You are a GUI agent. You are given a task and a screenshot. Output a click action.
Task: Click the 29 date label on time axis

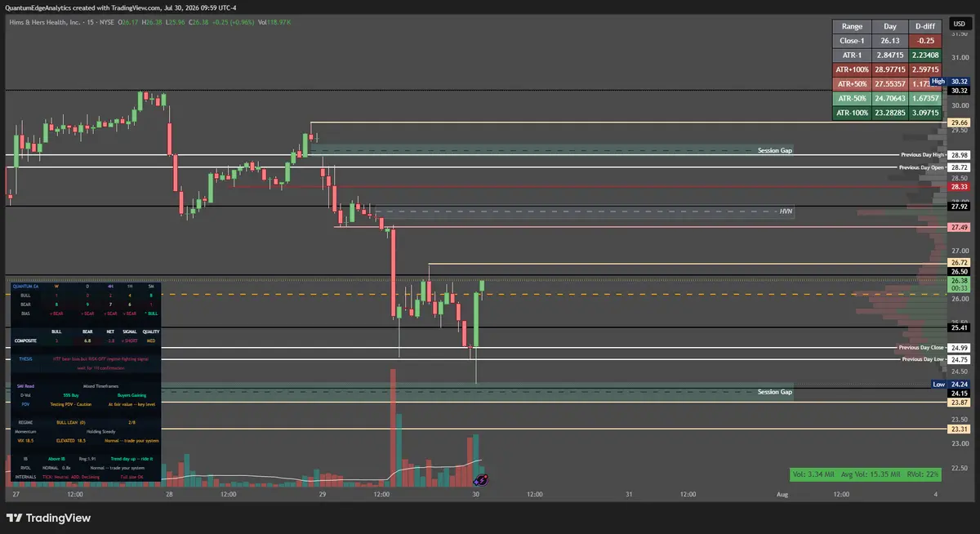(x=323, y=495)
